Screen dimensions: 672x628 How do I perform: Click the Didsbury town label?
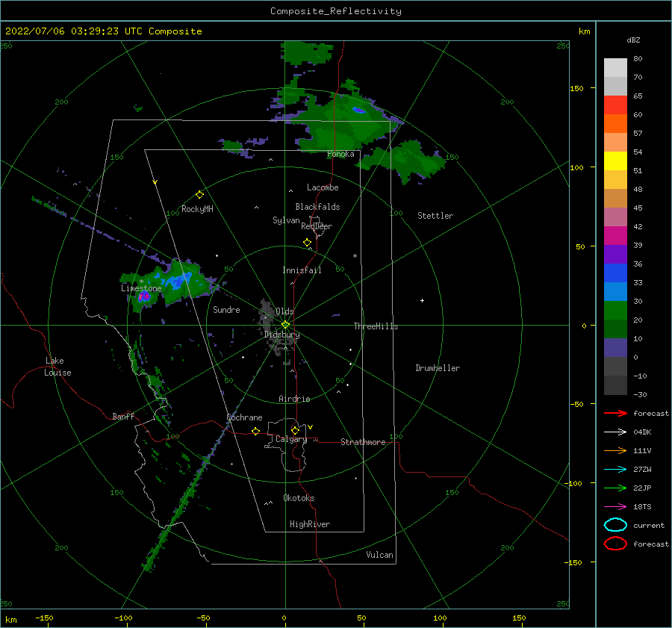(282, 335)
